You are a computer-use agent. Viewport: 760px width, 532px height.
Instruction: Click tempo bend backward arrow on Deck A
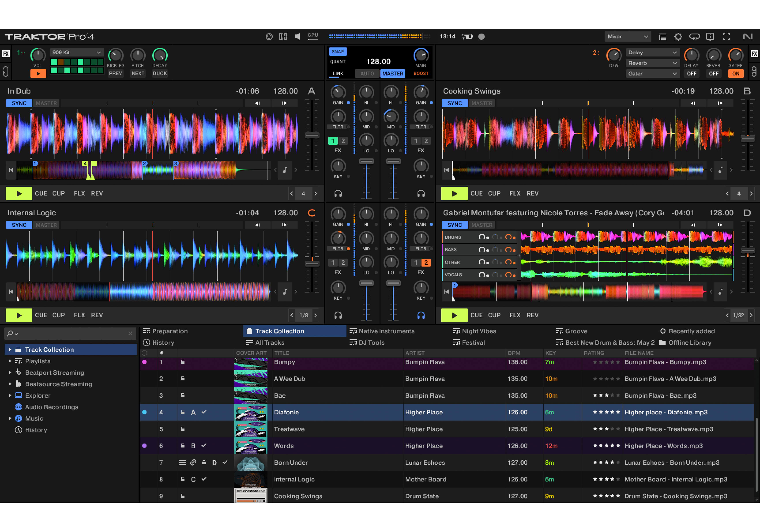tap(257, 103)
